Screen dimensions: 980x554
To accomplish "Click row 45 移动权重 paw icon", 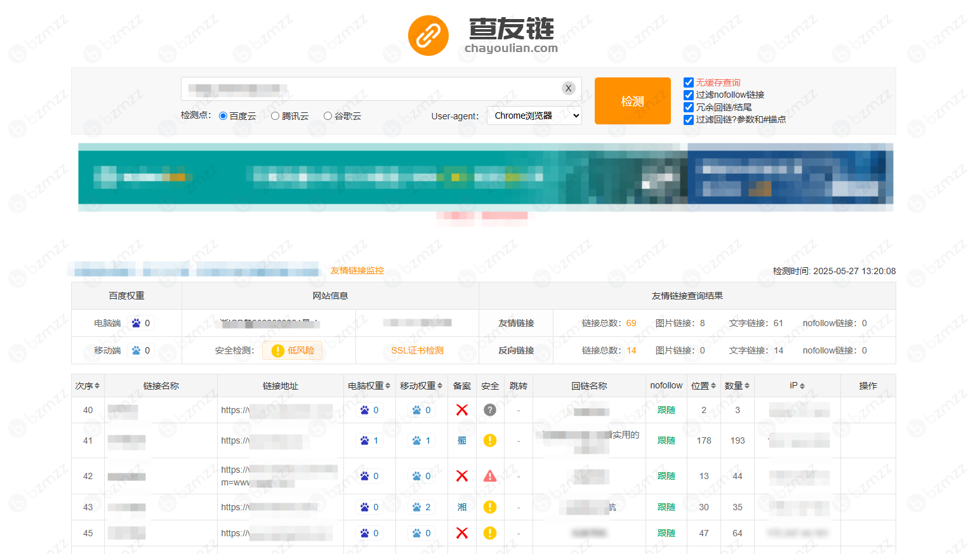I will tap(416, 533).
